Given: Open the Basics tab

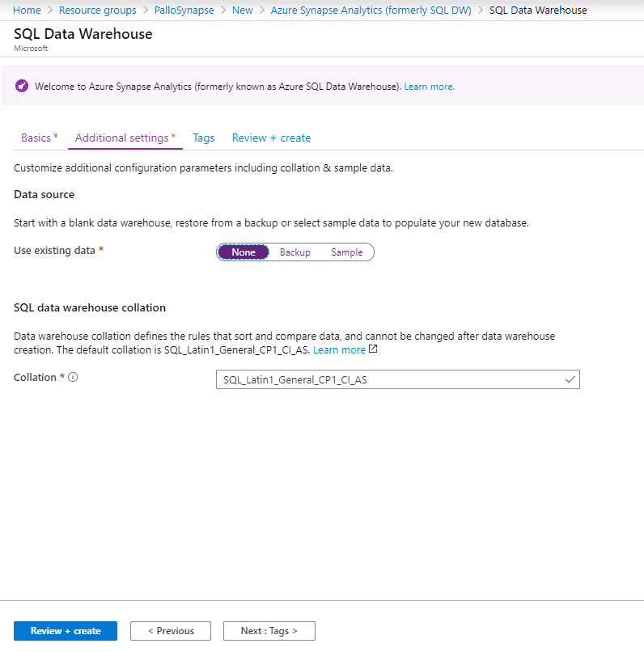Looking at the screenshot, I should 40,138.
